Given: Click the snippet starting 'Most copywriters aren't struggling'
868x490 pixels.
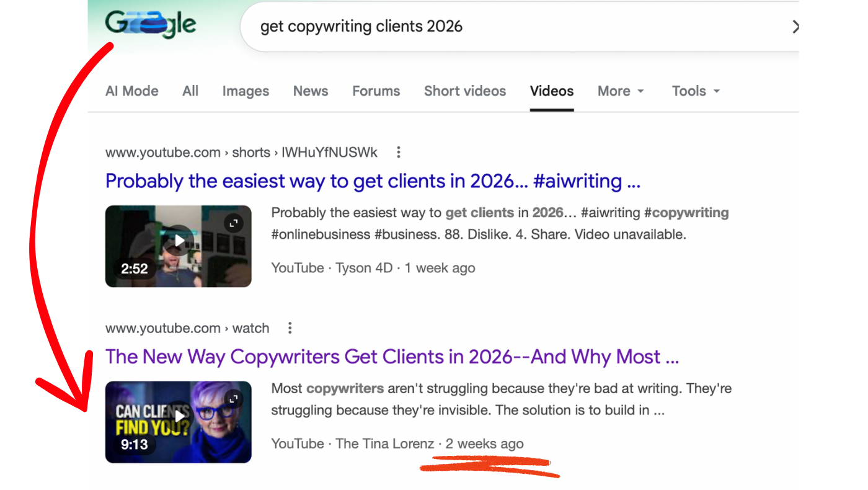Looking at the screenshot, I should 502,399.
